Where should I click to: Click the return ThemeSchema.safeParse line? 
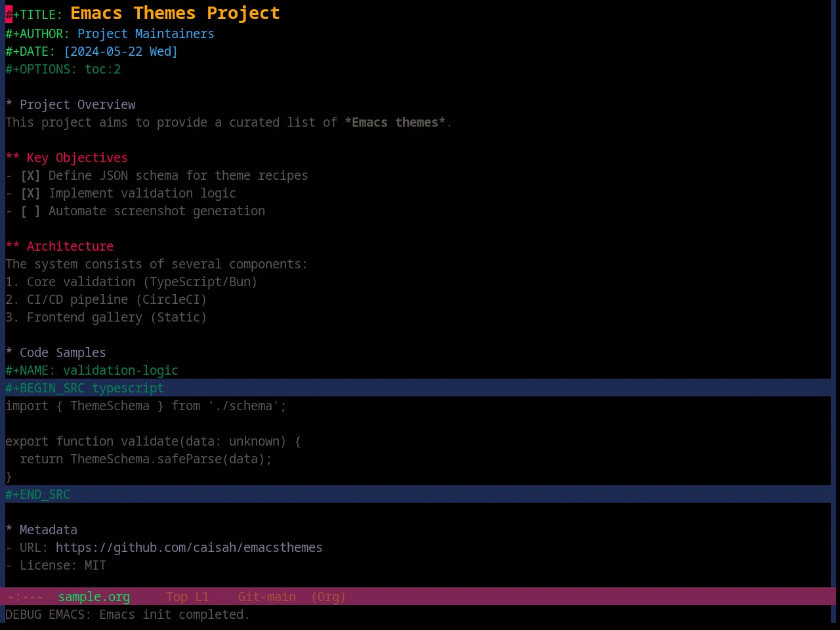(x=146, y=459)
